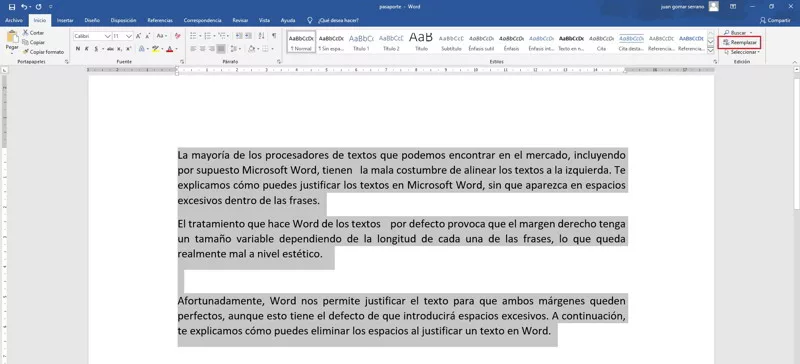The width and height of the screenshot is (800, 364).
Task: Click the lightbulb tell-me icon
Action: [x=310, y=20]
